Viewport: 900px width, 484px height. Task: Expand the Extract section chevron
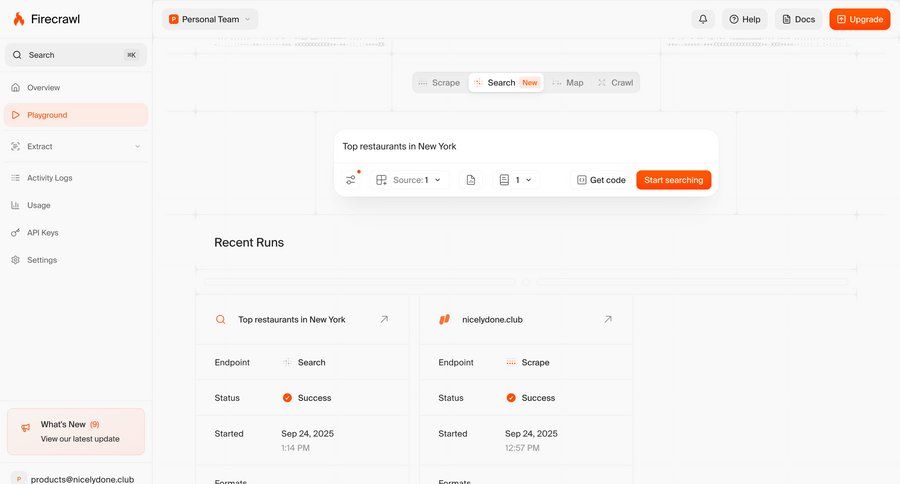137,146
